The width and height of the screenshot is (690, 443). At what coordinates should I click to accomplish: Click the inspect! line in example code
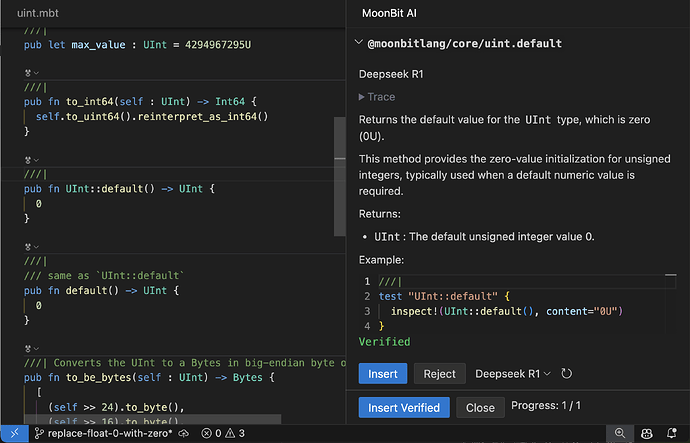click(507, 311)
